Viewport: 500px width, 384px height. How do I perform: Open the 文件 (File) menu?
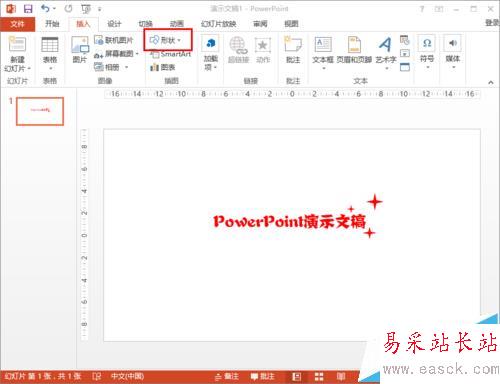click(17, 24)
